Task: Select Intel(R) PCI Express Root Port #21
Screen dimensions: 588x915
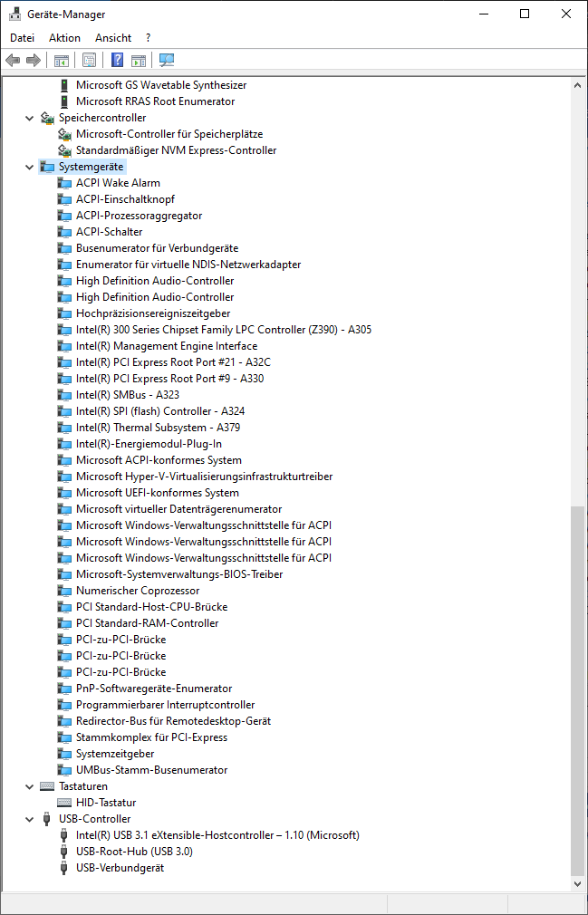Action: coord(173,362)
